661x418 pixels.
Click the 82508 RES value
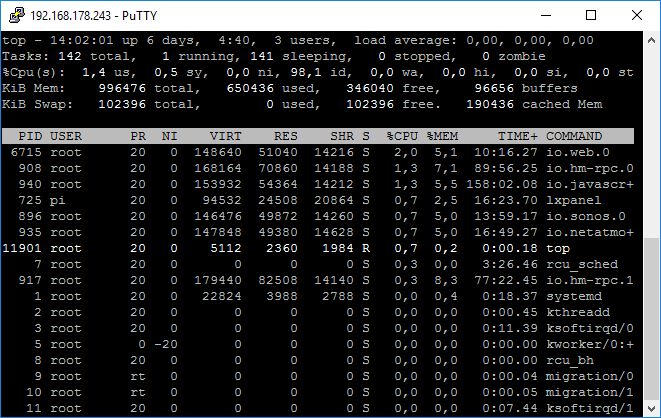[278, 280]
